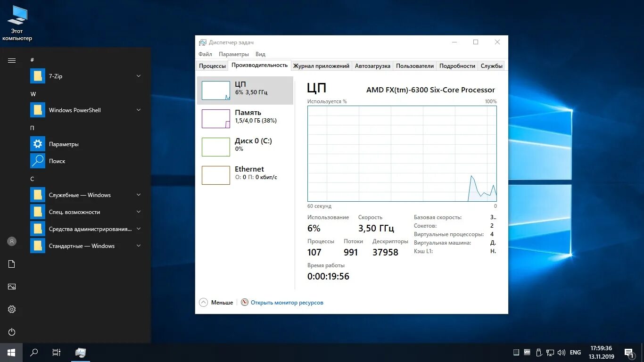Viewport: 644px width, 362px height.
Task: Click the Power icon in Start
Action: tap(12, 332)
